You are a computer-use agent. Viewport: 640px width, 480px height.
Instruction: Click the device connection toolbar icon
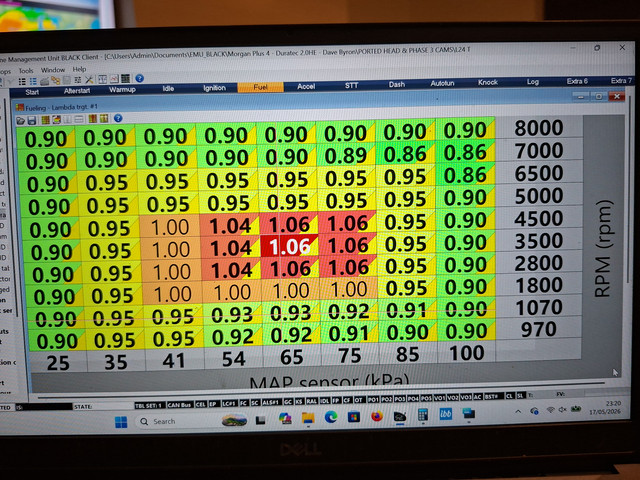pyautogui.click(x=44, y=81)
